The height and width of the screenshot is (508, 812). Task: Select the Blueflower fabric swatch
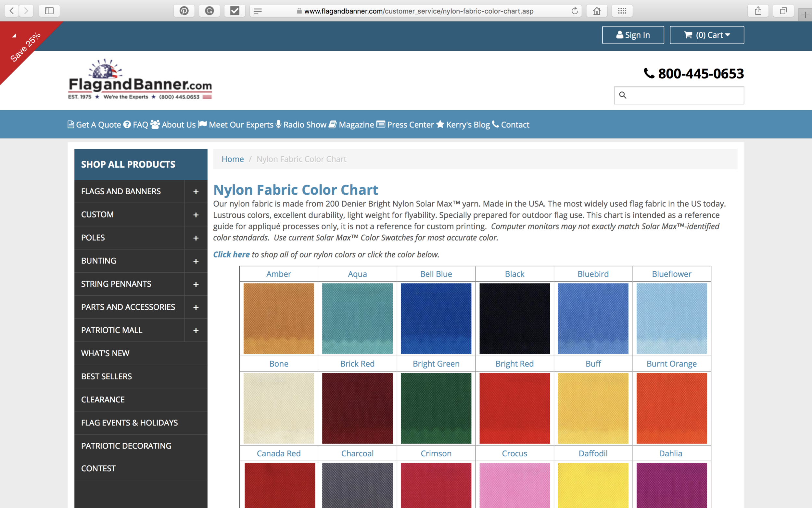coord(672,319)
